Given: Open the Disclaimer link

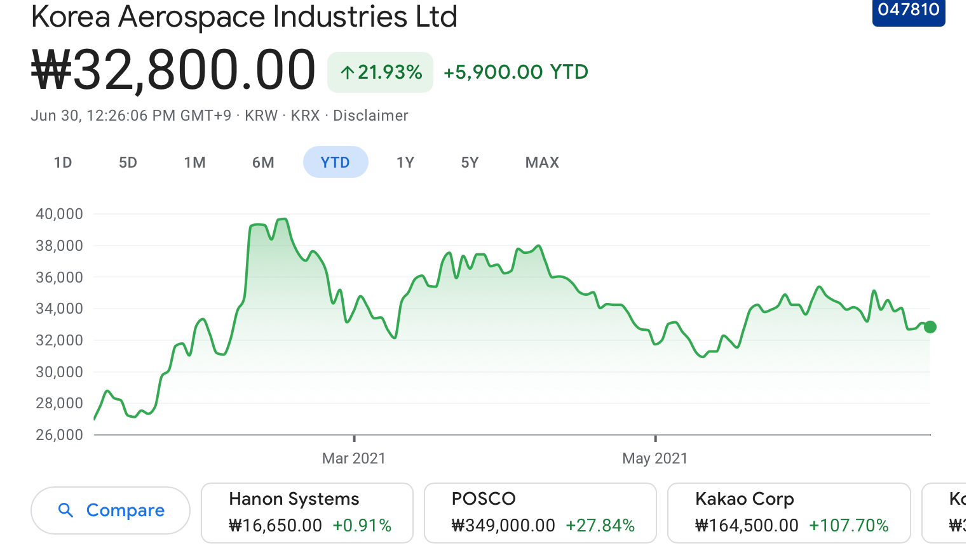Looking at the screenshot, I should pos(370,116).
